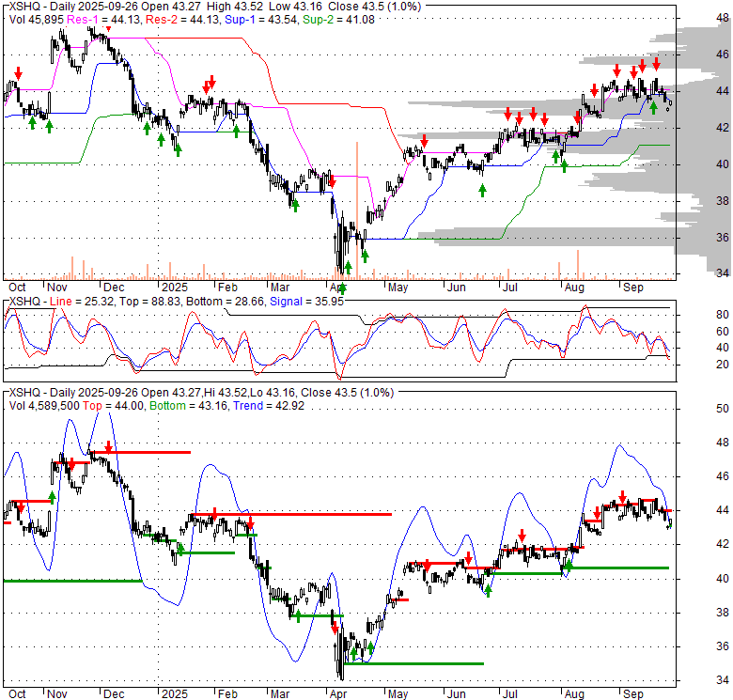Click the green arrow in June, bottom chart

488,591
